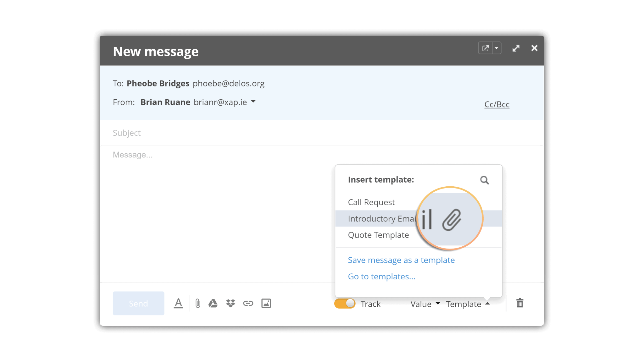Add an attachment from Dropbox
644x362 pixels.
pos(230,303)
